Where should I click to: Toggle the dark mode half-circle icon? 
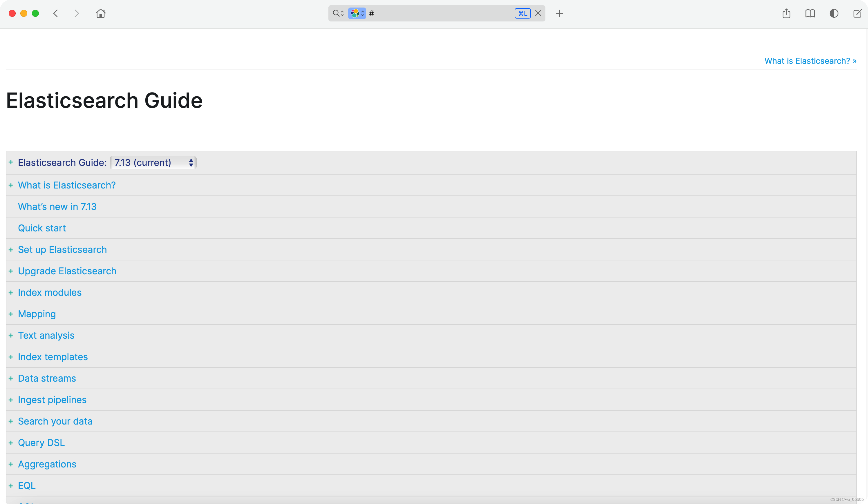click(x=834, y=13)
